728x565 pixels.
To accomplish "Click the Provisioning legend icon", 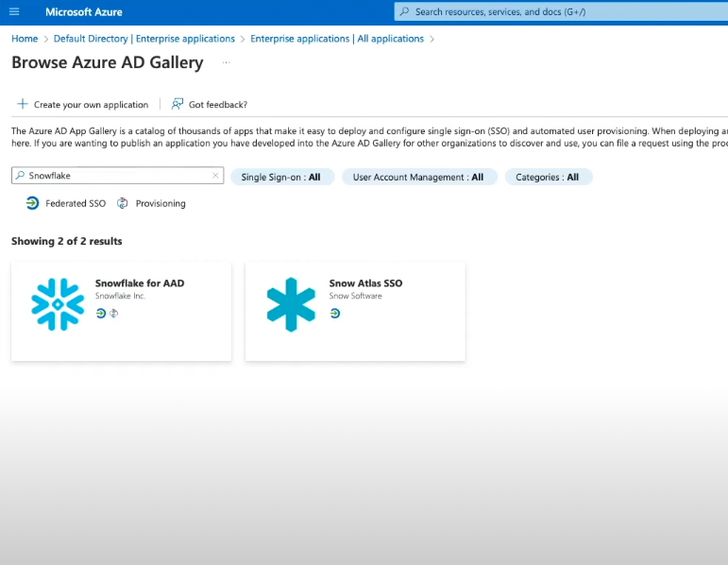I will (122, 203).
